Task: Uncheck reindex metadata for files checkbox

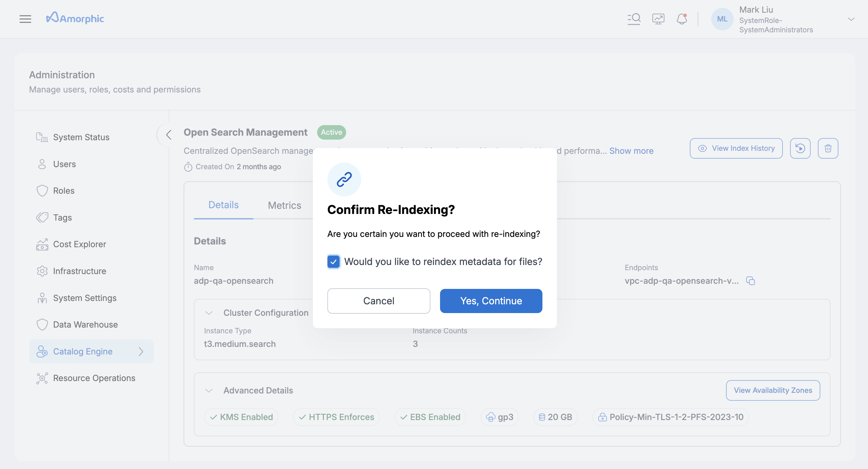Action: [x=333, y=262]
